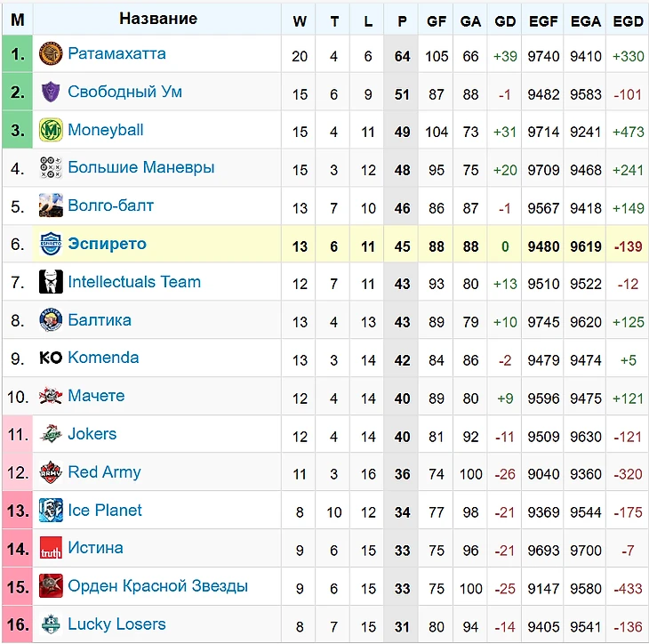Click the Большие Маневры team logo

(51, 168)
